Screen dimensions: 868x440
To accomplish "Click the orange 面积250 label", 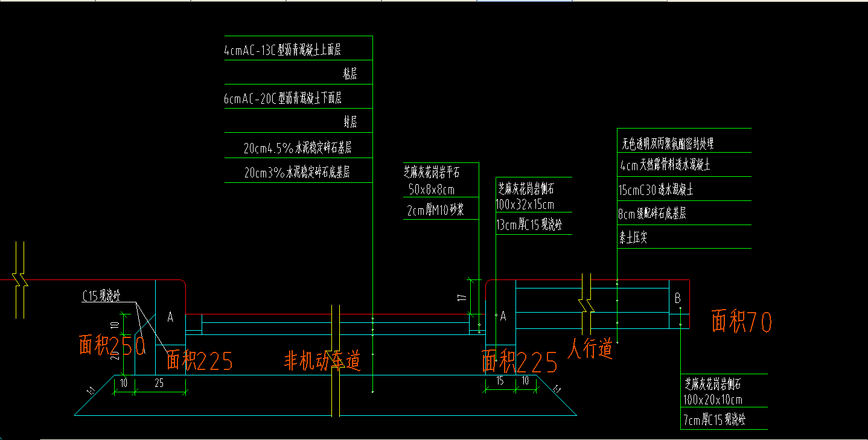I will coord(112,345).
